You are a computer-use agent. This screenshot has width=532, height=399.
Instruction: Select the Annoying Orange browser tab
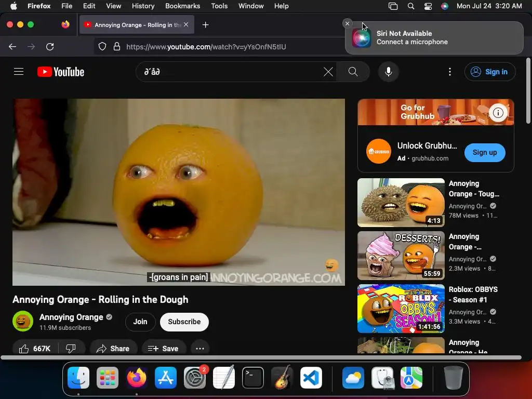pyautogui.click(x=137, y=24)
